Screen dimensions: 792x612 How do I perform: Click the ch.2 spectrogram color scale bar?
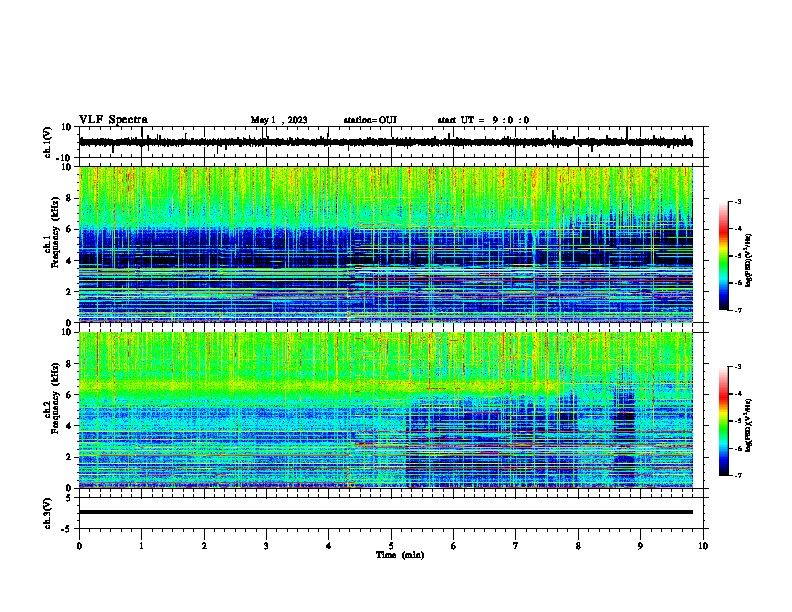(724, 421)
